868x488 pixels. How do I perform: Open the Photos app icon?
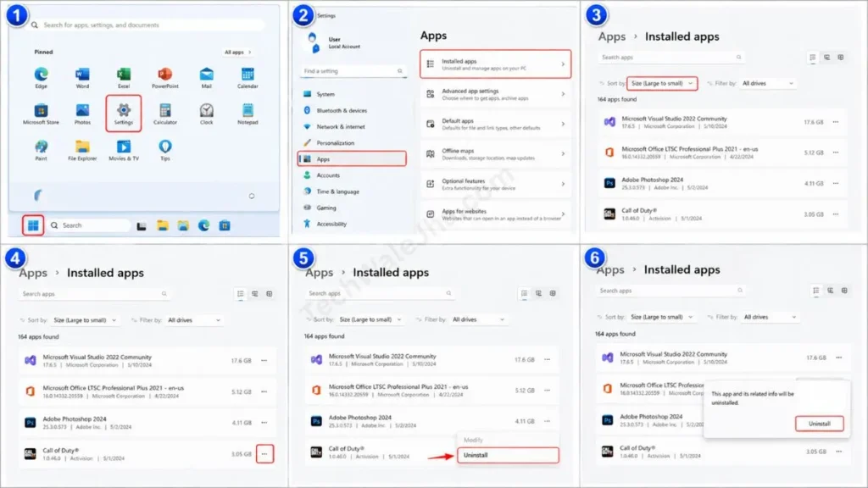point(82,114)
